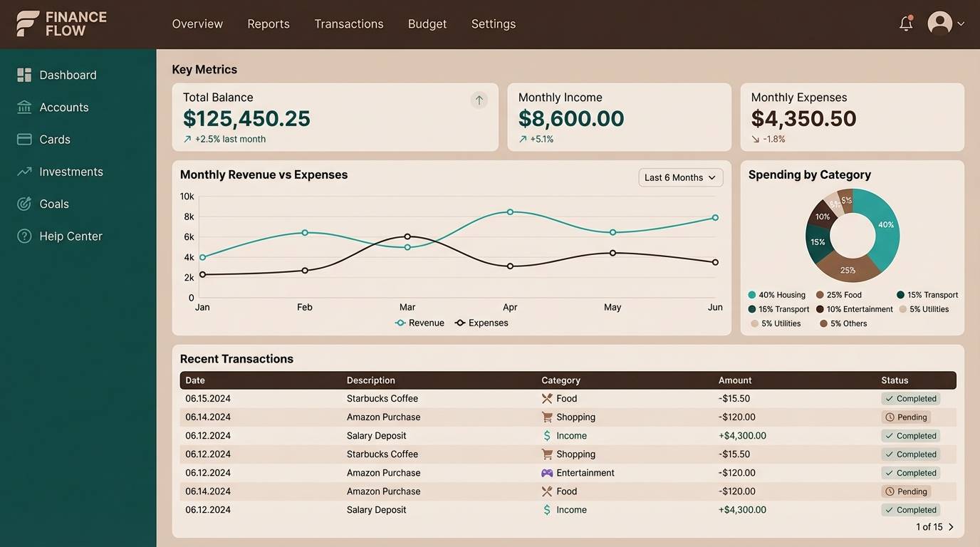Viewport: 980px width, 547px height.
Task: Click the Investments arrow icon
Action: tap(23, 171)
